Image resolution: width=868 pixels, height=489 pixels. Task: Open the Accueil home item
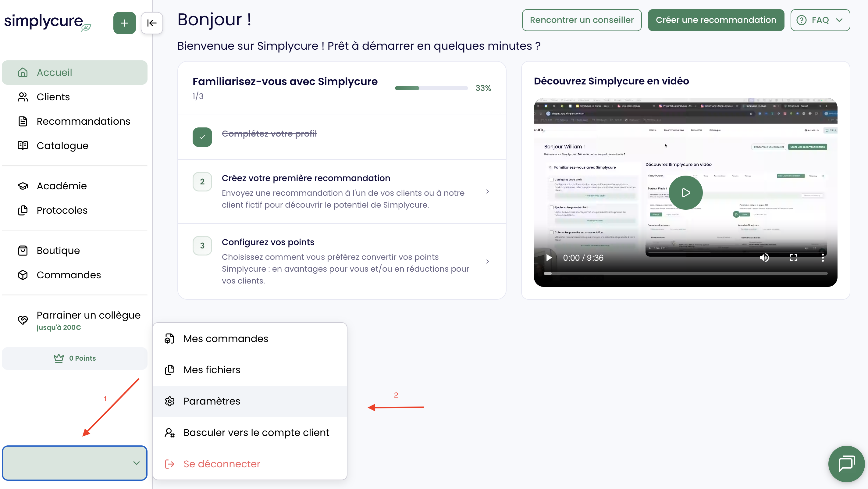pyautogui.click(x=74, y=73)
